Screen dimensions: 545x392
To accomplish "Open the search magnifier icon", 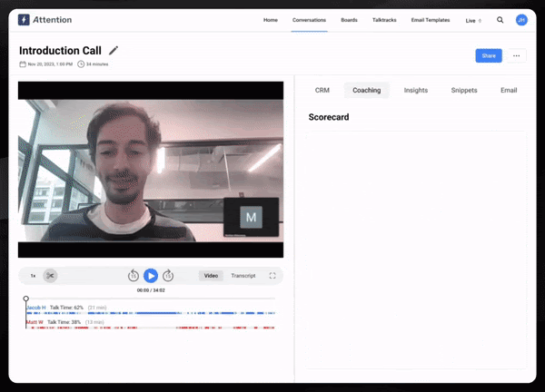I will 500,20.
